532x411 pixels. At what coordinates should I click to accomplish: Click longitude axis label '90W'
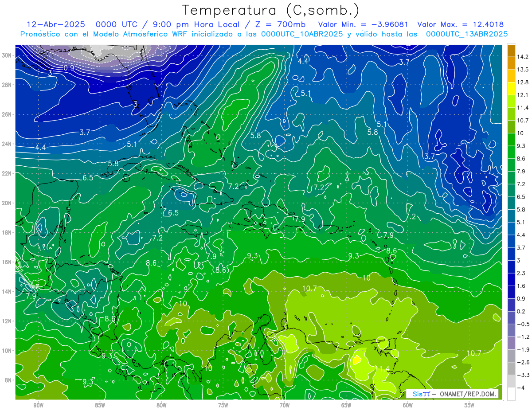click(x=38, y=405)
